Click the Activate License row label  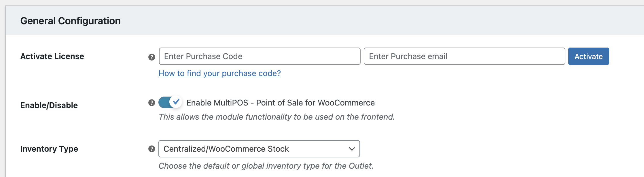52,56
